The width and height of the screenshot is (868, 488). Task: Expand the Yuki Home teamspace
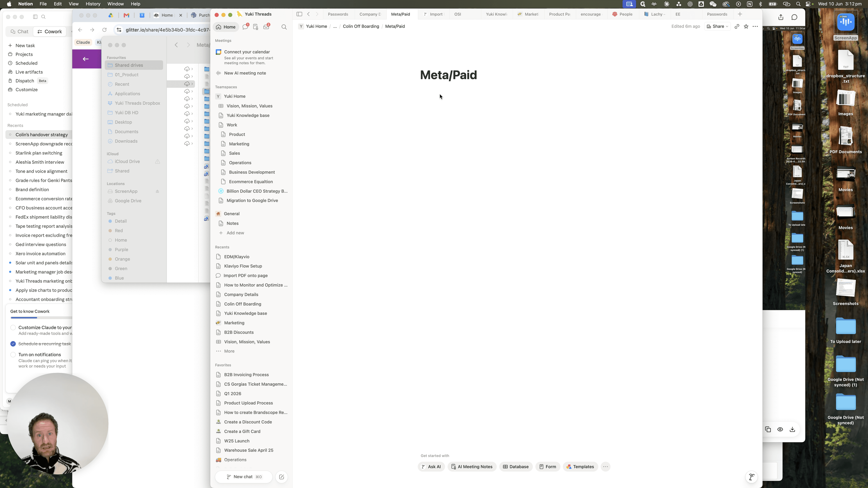(235, 96)
